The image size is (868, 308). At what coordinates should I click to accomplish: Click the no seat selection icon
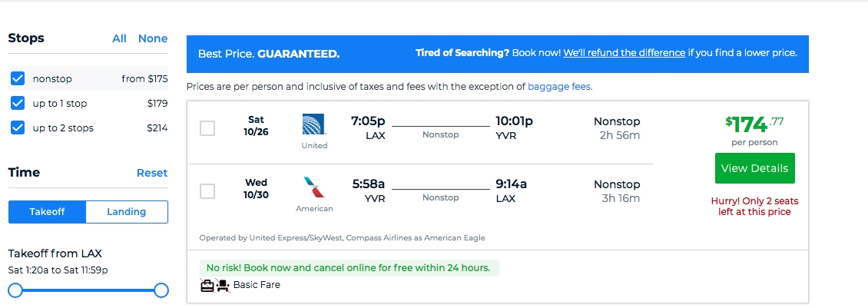223,285
